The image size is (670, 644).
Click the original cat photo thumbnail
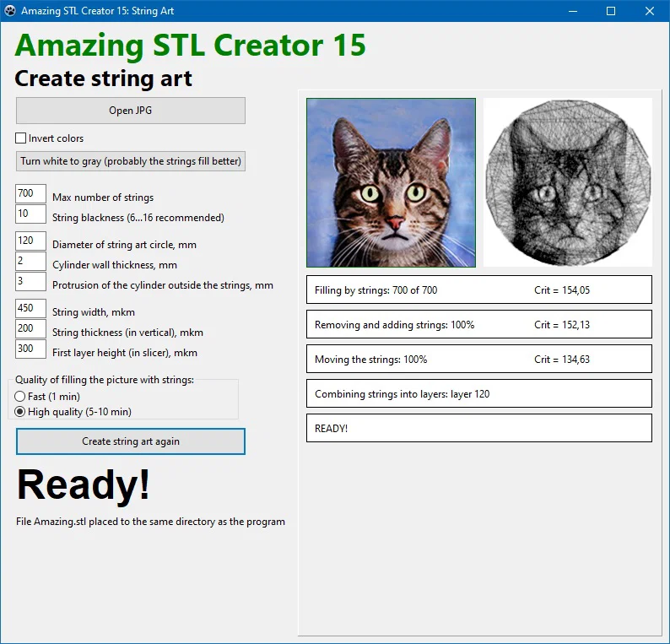391,182
